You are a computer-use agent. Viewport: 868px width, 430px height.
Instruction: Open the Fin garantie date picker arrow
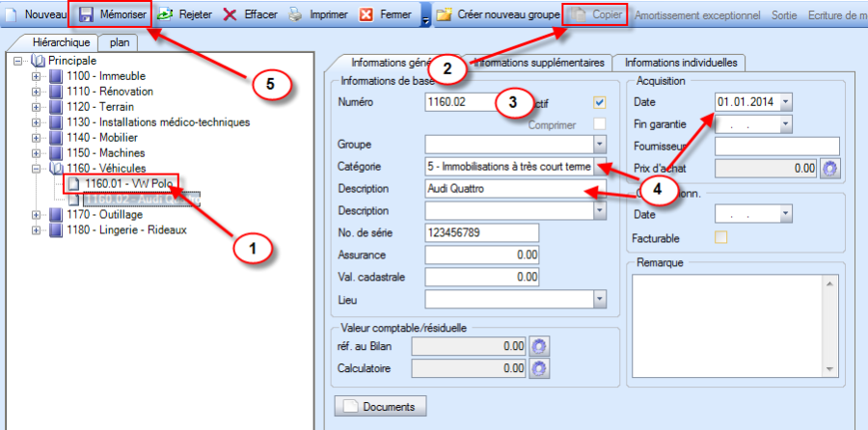(x=787, y=124)
